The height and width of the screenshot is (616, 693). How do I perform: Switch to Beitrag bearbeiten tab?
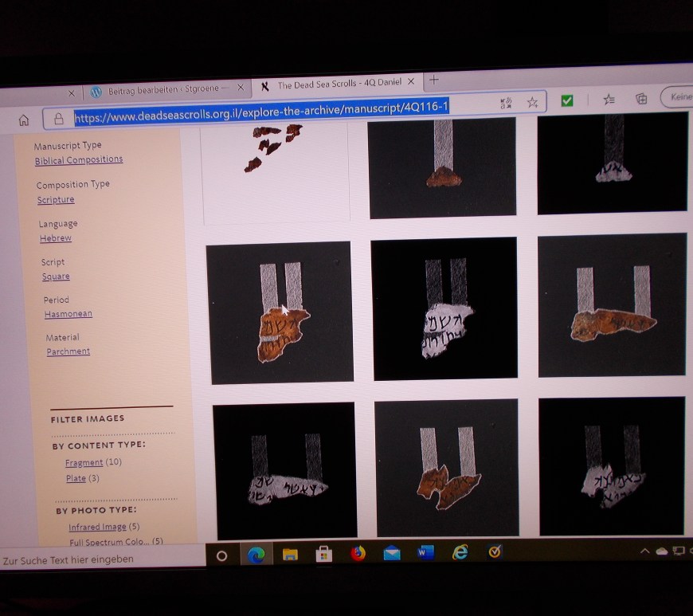click(x=161, y=91)
